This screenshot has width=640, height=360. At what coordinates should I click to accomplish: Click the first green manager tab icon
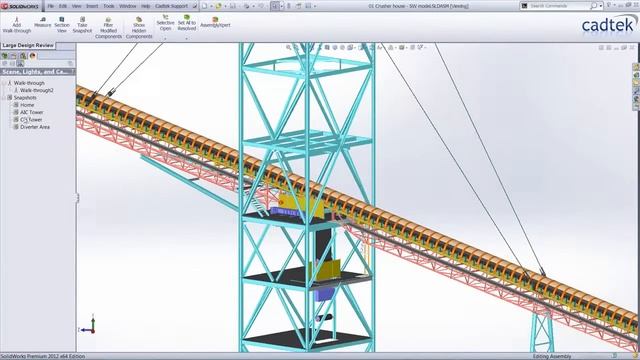click(x=5, y=56)
